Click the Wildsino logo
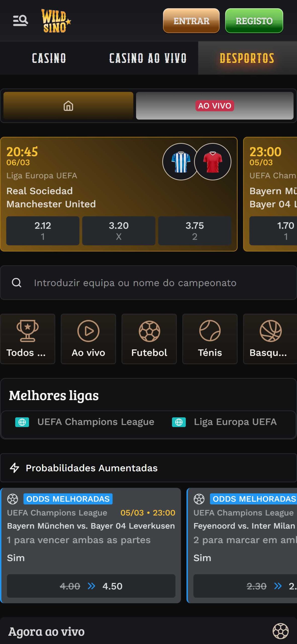297x644 pixels. coord(56,21)
